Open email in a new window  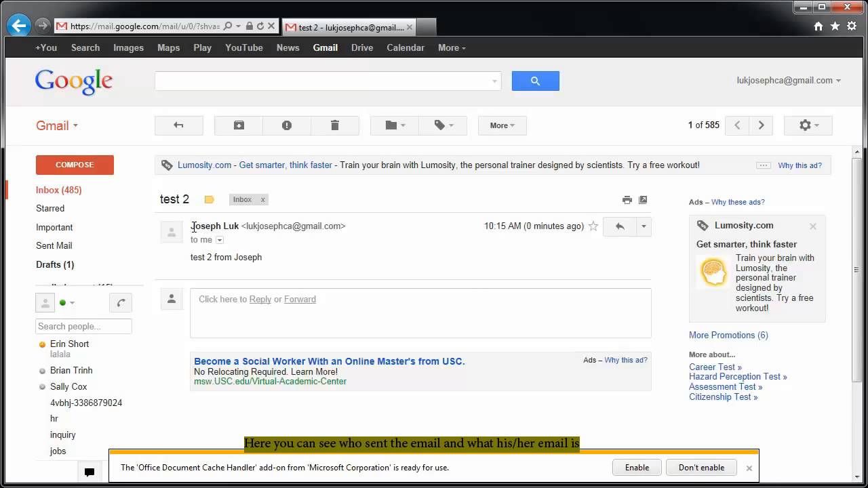tap(643, 200)
